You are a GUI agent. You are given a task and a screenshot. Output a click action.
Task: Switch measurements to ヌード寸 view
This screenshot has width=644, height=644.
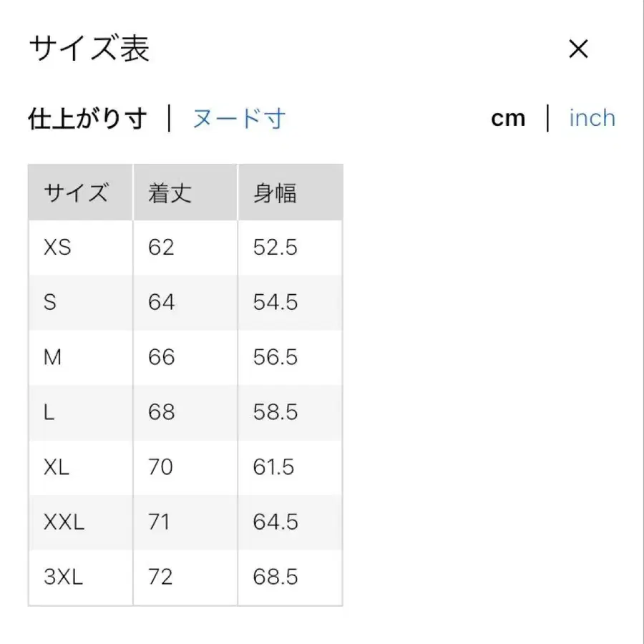click(238, 118)
